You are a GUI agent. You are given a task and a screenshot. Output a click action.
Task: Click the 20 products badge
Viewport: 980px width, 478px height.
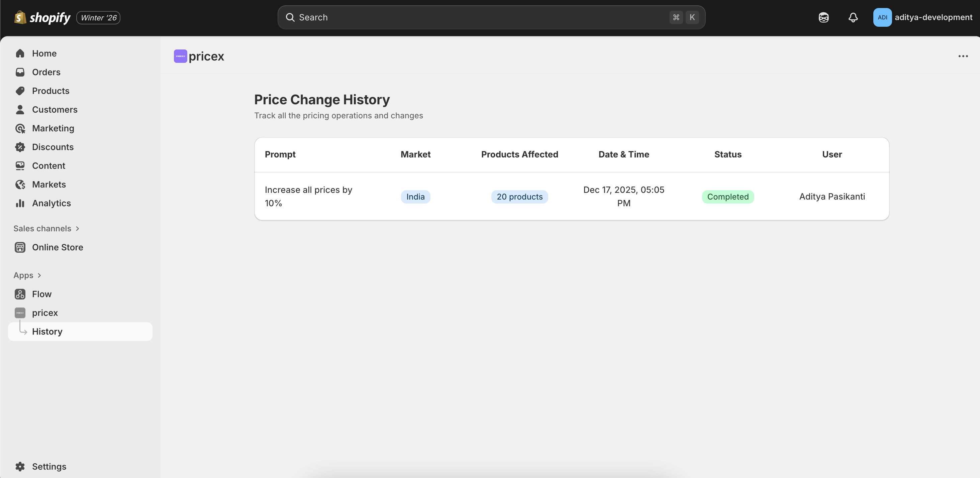(519, 197)
